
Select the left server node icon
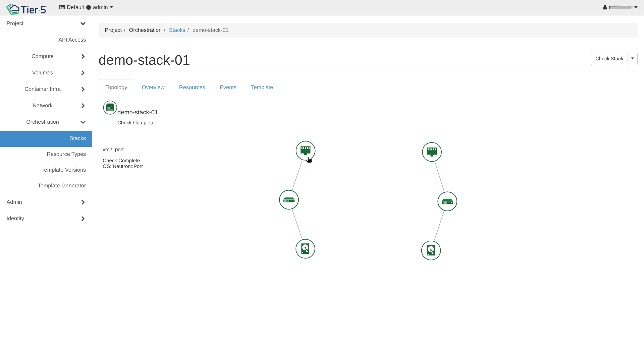(289, 200)
